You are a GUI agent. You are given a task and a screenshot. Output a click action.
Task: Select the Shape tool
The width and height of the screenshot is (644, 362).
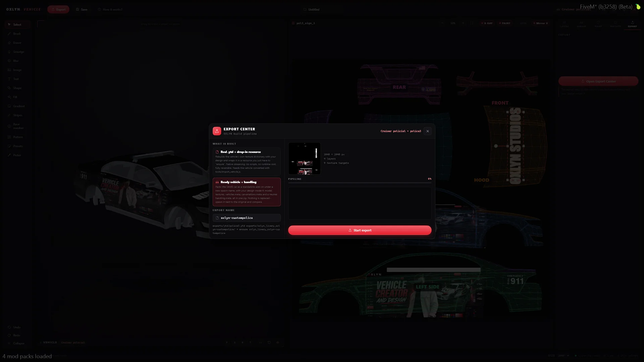click(x=17, y=88)
